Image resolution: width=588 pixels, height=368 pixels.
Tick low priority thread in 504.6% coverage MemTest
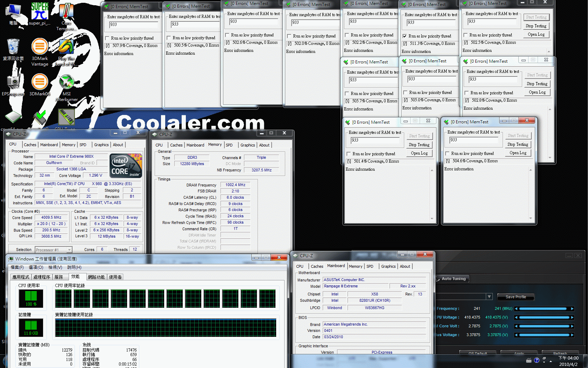pos(447,154)
